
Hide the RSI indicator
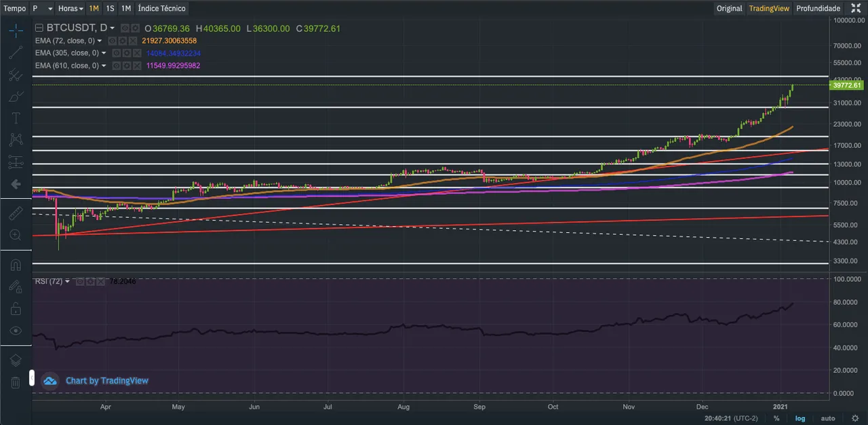coord(79,281)
